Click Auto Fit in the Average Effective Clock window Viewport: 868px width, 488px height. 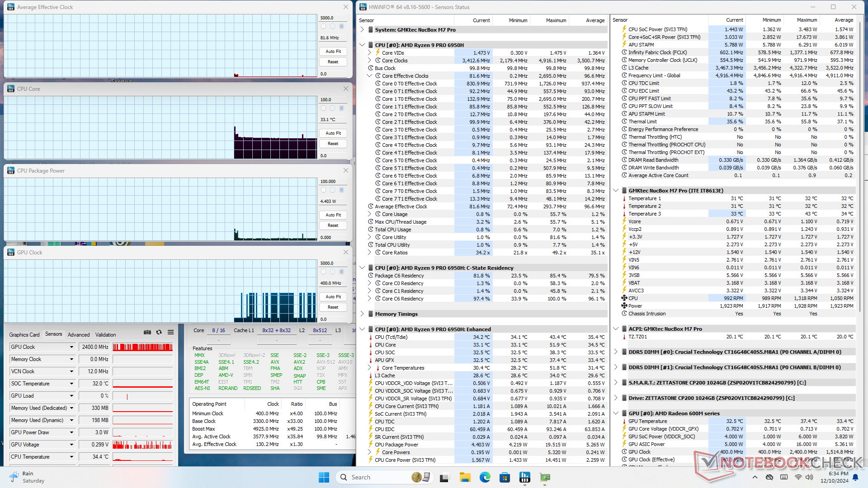[x=333, y=52]
